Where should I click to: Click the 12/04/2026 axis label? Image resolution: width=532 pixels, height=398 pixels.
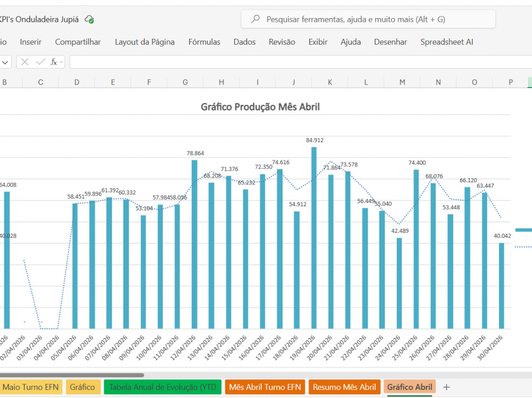click(183, 348)
